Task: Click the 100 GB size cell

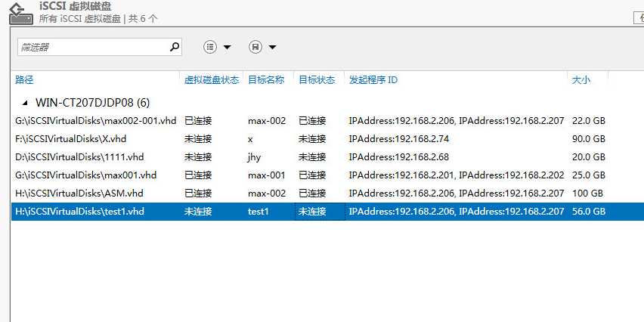Action: [587, 194]
